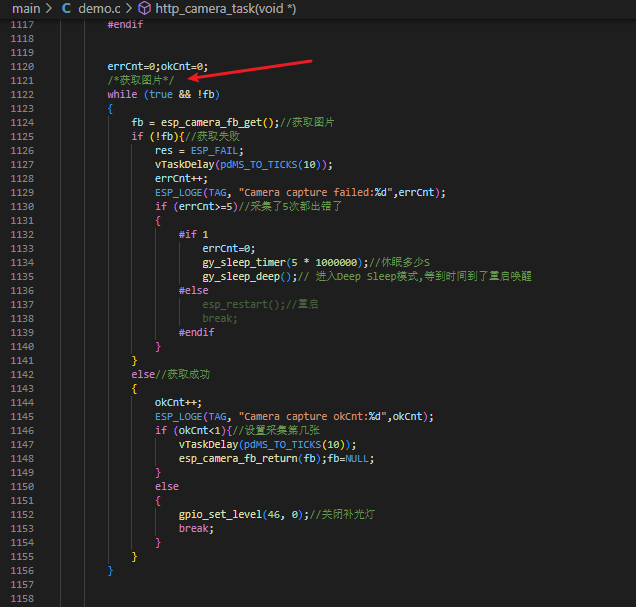Click dimmed esp_restart() line

click(x=260, y=305)
